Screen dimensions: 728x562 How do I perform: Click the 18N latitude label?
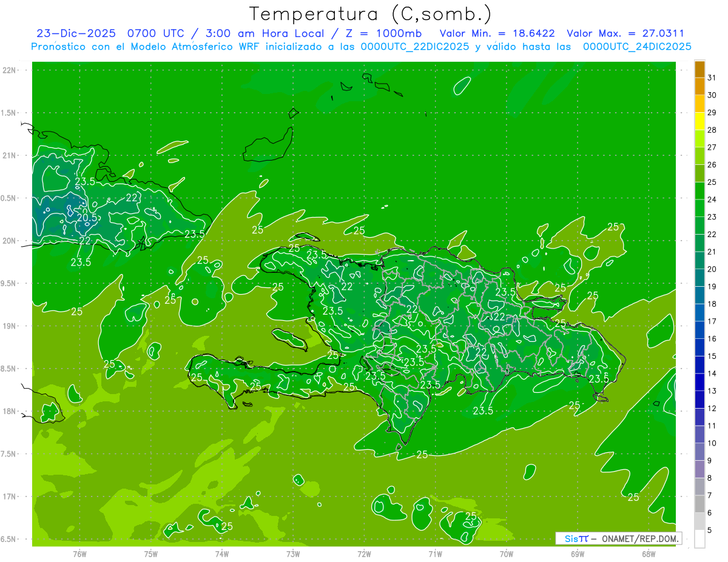click(10, 412)
